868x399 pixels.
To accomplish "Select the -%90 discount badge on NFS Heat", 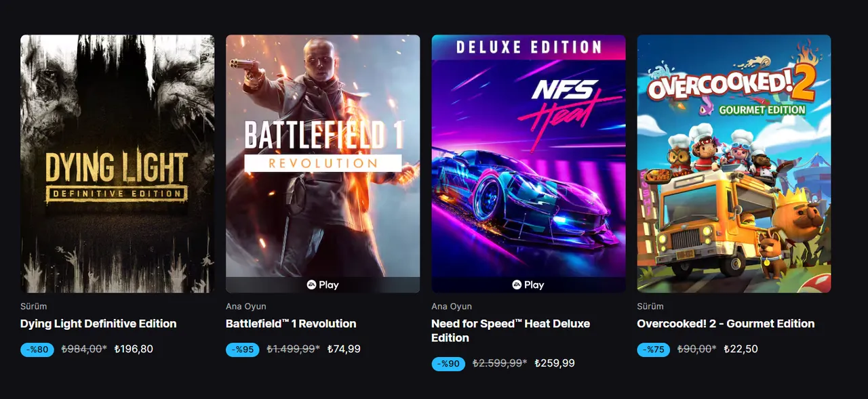I will tap(448, 364).
